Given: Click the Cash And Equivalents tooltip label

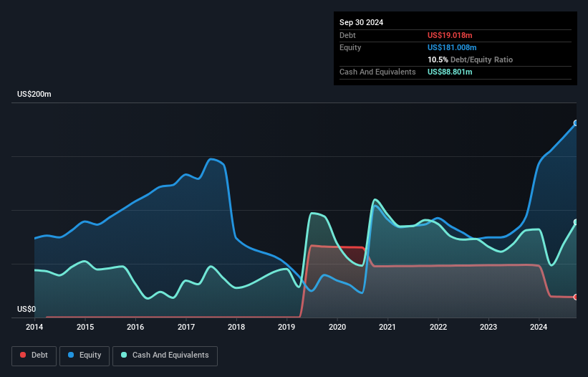Looking at the screenshot, I should [377, 72].
